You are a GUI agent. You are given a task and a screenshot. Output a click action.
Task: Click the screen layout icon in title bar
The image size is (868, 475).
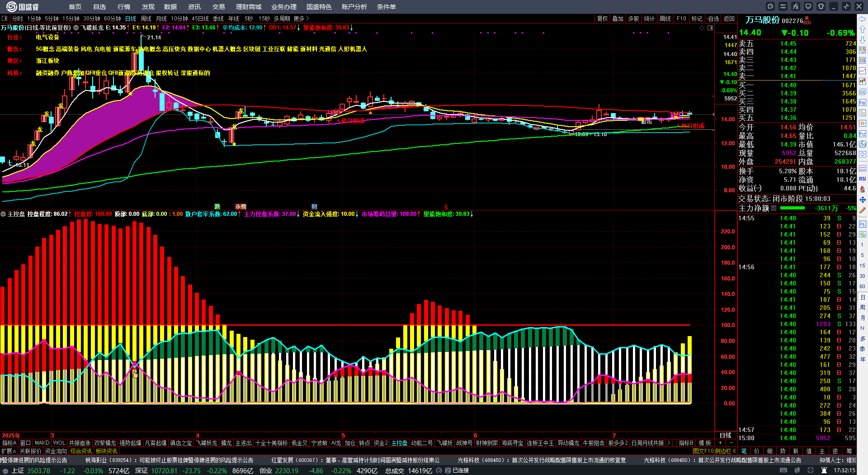click(808, 6)
